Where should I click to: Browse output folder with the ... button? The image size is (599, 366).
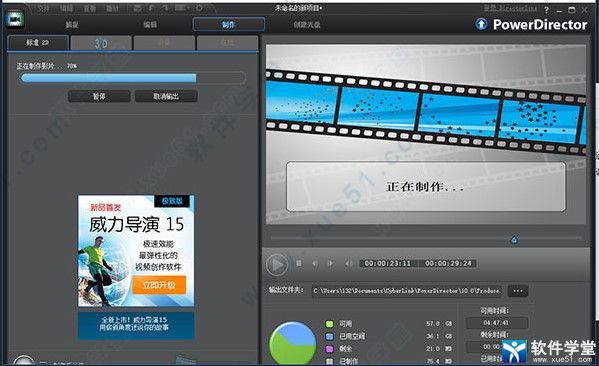point(518,291)
